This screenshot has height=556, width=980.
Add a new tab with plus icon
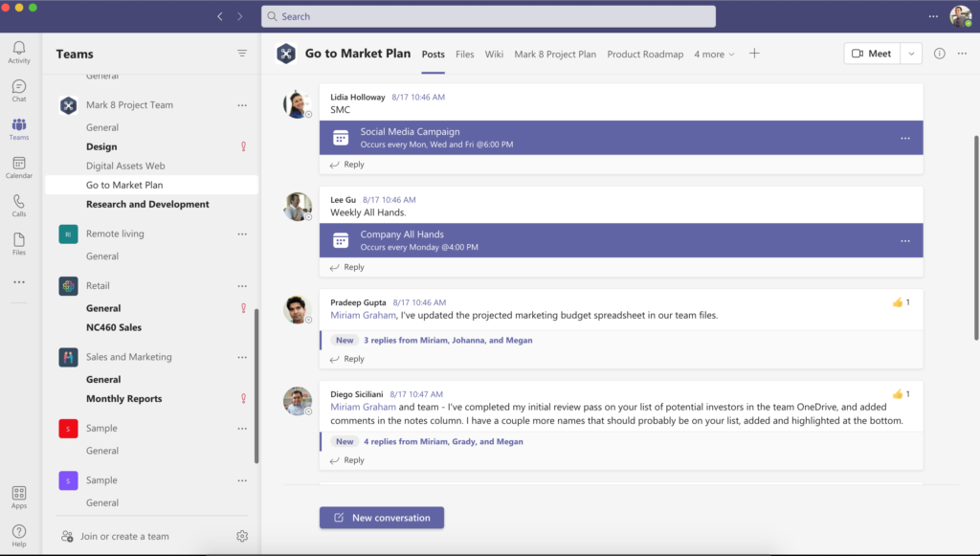tap(754, 54)
